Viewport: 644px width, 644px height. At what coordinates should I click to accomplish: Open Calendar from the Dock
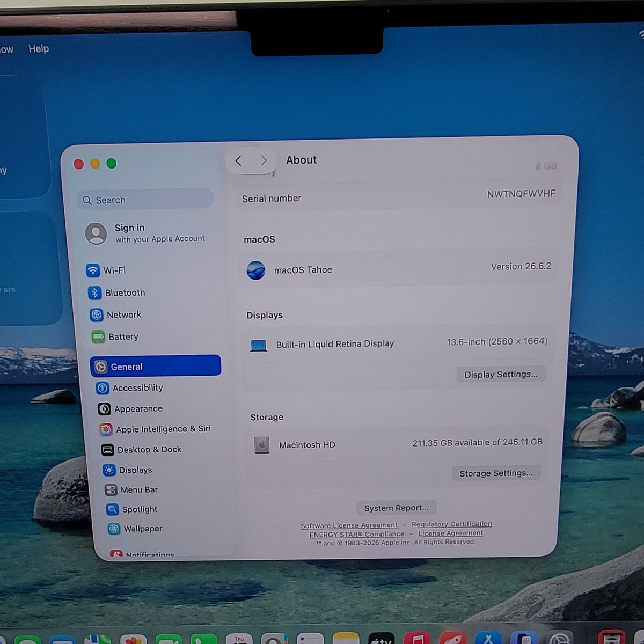tap(239, 639)
